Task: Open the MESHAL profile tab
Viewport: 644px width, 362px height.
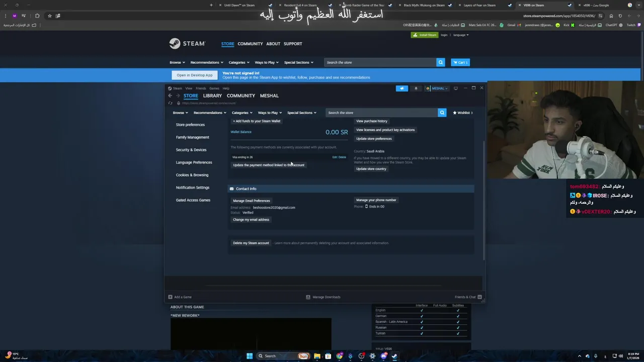Action: point(269,96)
